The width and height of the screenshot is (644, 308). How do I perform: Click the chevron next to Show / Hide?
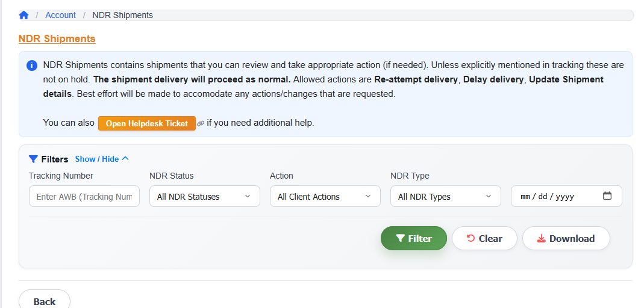point(125,159)
